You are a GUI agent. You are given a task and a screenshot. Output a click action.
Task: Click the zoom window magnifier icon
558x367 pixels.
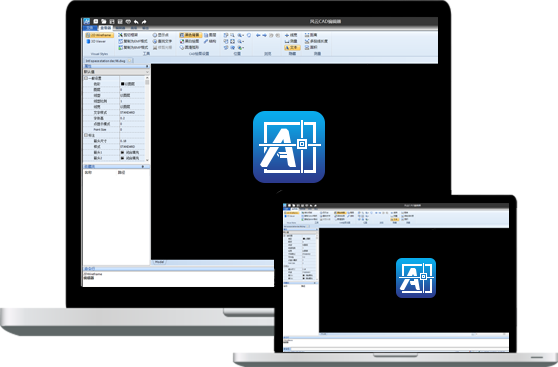[x=232, y=35]
